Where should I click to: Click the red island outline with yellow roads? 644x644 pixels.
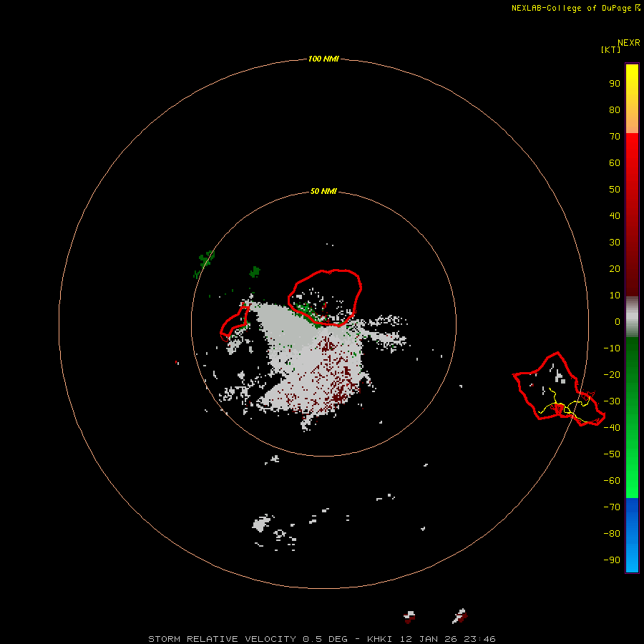559,389
